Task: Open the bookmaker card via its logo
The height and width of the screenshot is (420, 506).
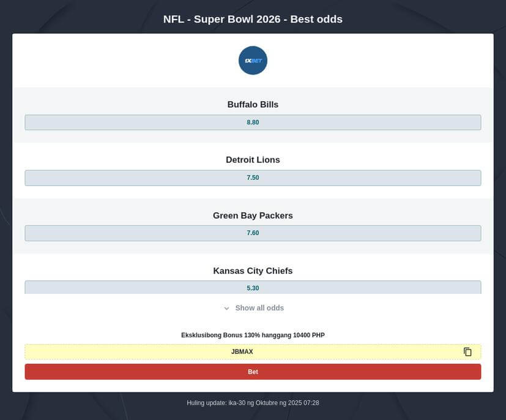Action: [x=253, y=60]
